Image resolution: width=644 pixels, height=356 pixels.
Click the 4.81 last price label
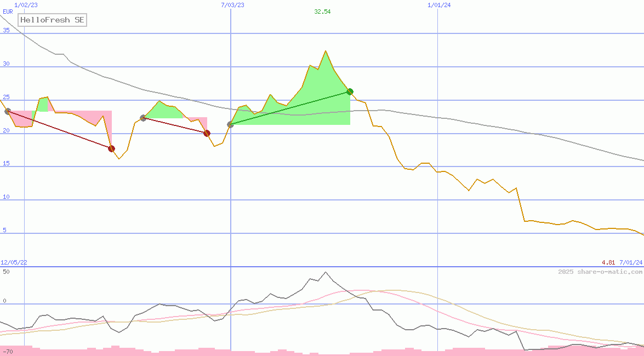tap(608, 263)
